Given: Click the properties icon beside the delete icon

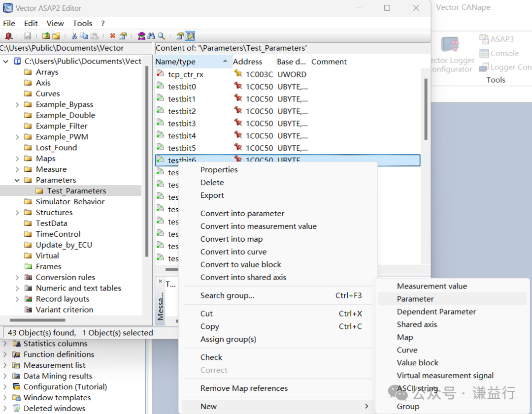Looking at the screenshot, I should coord(123,35).
